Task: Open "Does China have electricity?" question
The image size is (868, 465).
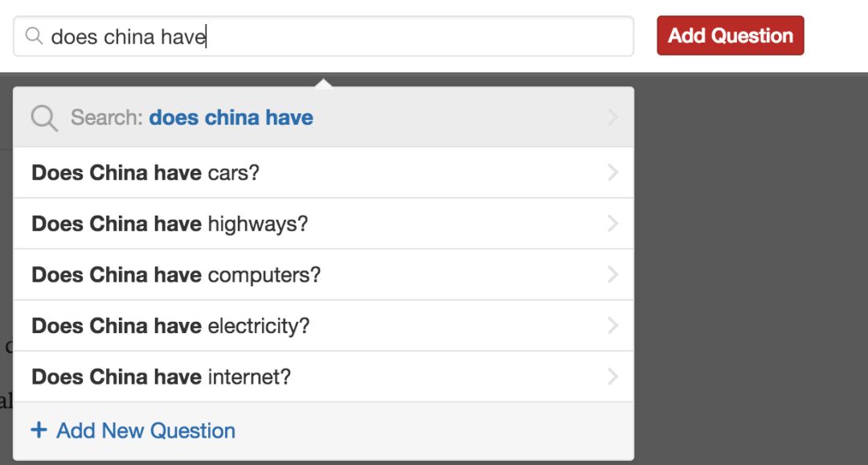Action: 170,326
